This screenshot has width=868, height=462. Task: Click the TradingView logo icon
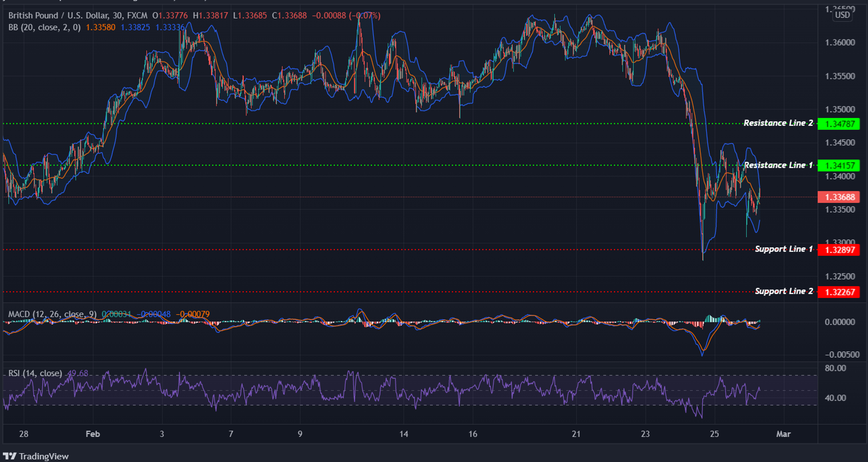(10, 457)
